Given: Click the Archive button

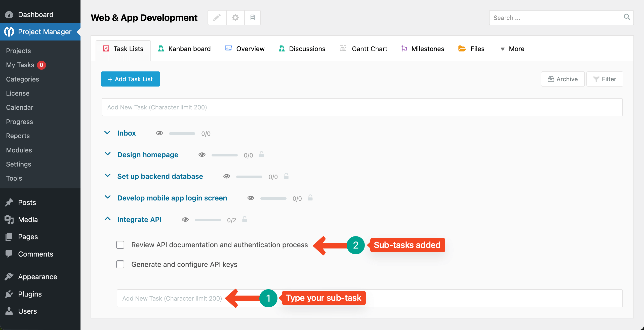Looking at the screenshot, I should click(x=562, y=79).
